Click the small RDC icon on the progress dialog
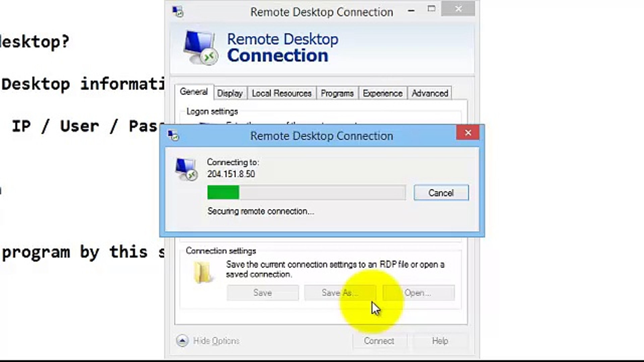This screenshot has width=644, height=362. pyautogui.click(x=173, y=135)
